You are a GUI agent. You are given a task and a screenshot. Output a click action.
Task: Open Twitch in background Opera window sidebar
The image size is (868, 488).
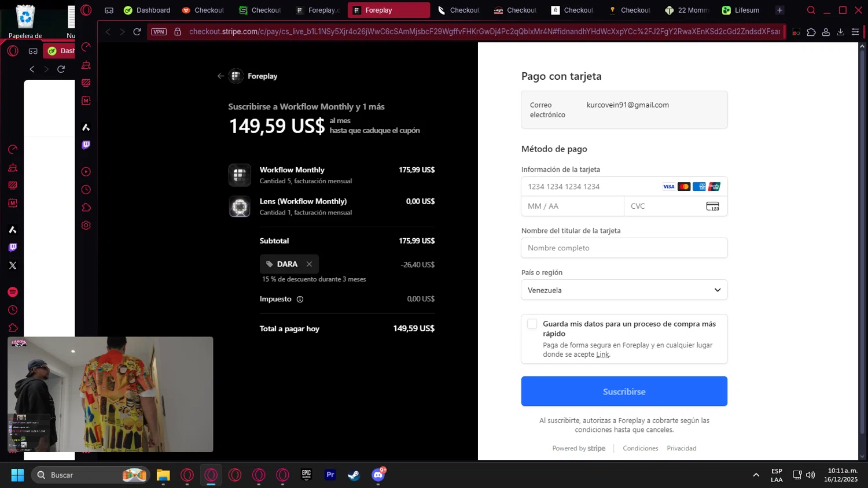(13, 247)
